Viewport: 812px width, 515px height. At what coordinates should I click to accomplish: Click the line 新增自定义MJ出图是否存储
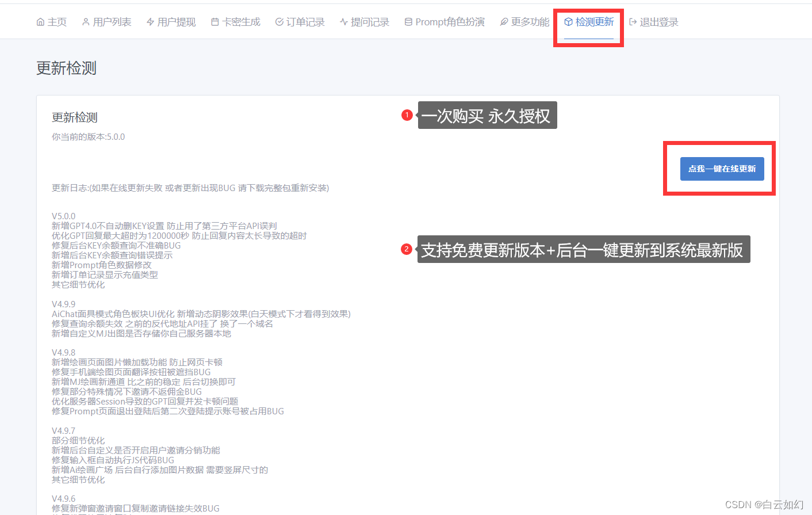coord(141,334)
